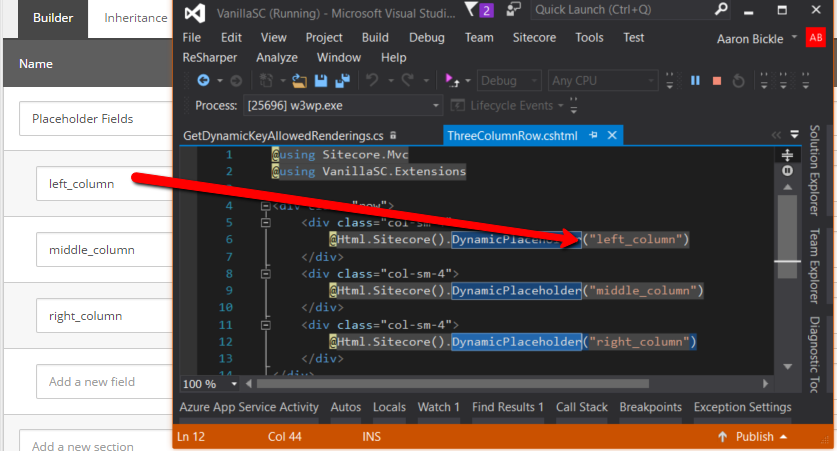Open the Exception Settings tab
Viewport: 837px width, 451px height.
coord(743,407)
